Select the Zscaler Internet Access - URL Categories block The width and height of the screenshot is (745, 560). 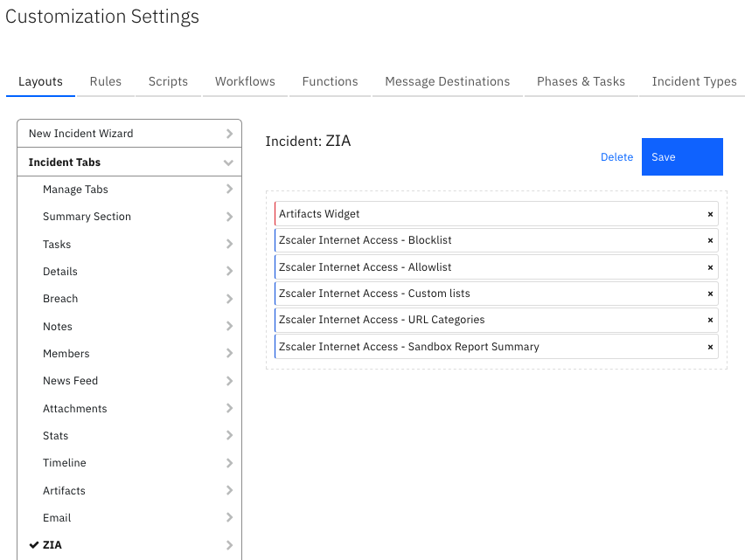[x=497, y=320]
